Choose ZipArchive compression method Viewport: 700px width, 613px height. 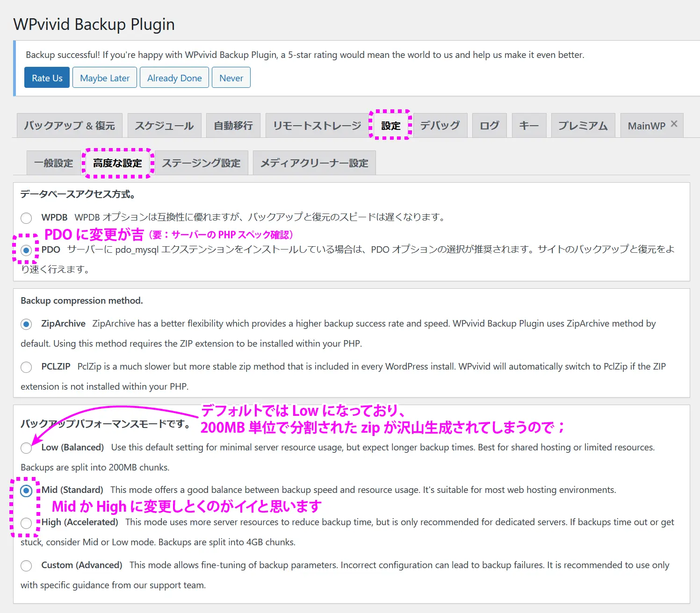coord(26,324)
